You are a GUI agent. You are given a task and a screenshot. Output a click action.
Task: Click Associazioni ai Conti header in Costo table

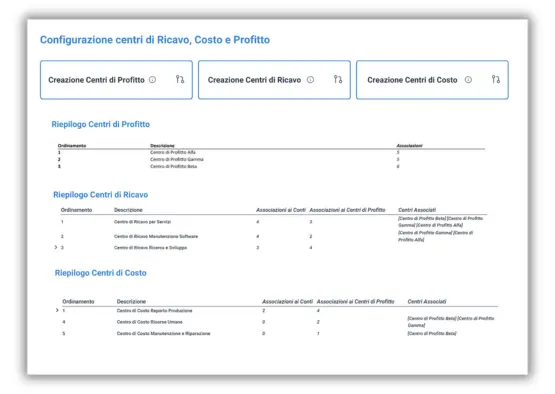287,302
